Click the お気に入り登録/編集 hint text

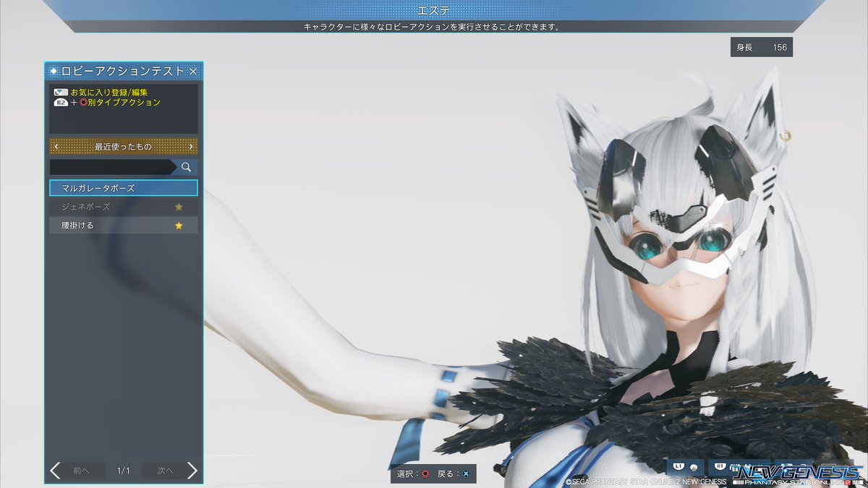click(109, 93)
